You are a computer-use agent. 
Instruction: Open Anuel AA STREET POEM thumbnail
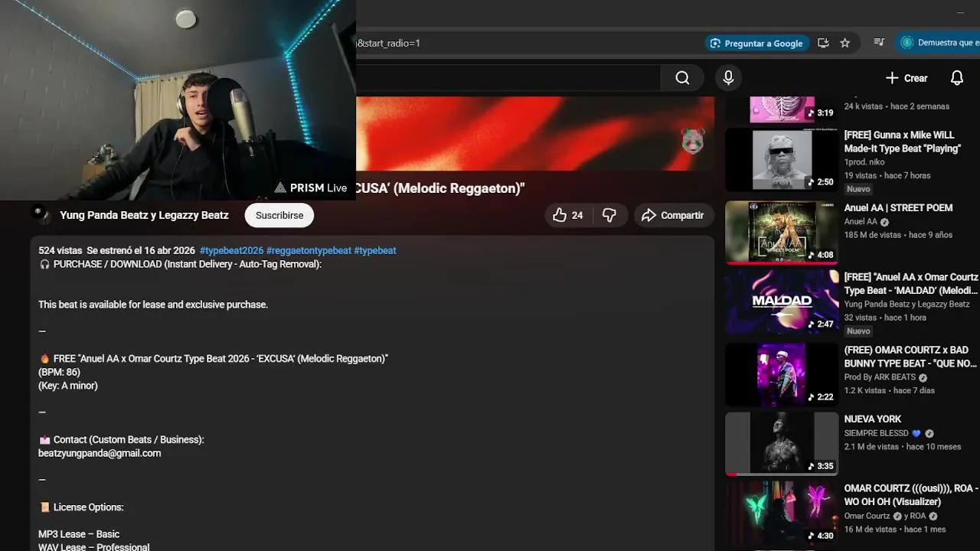782,232
